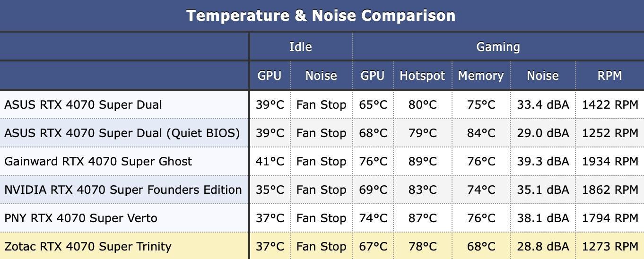
Task: Select the 1862 RPM Founders Edition cell
Action: click(x=610, y=190)
